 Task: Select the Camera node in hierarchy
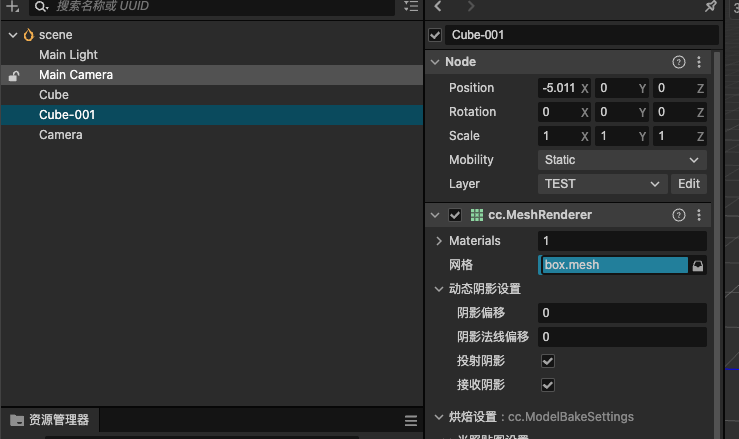pos(60,135)
